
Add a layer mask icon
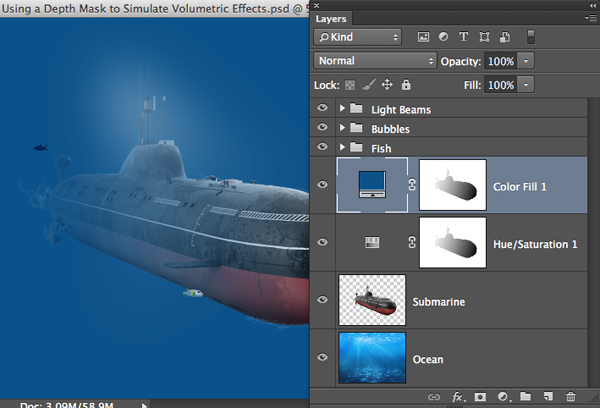pos(481,397)
